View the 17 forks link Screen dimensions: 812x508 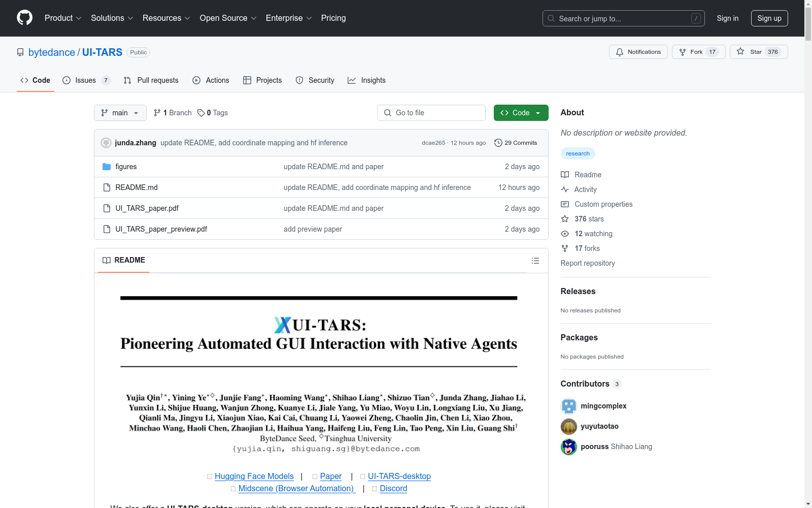[581, 248]
